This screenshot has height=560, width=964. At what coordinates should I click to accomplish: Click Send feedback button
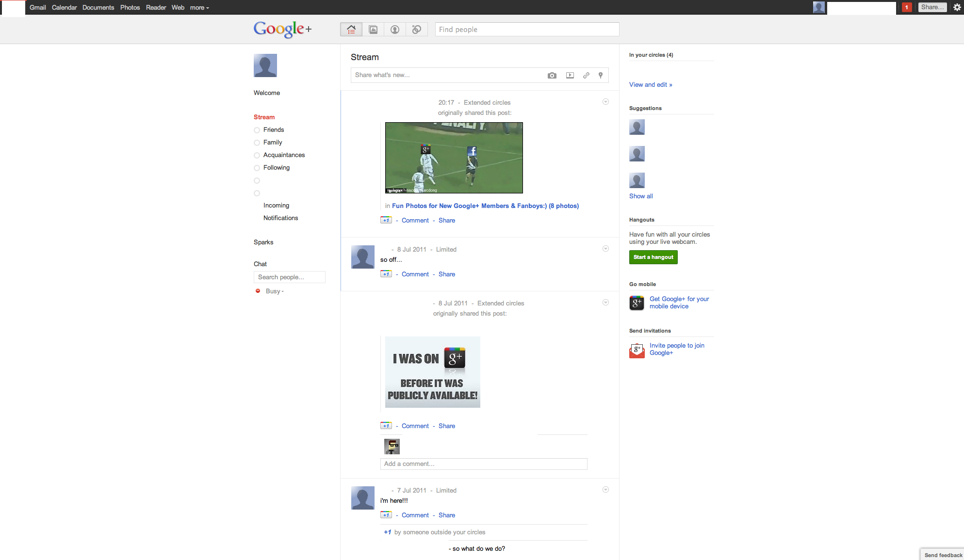[x=943, y=555]
